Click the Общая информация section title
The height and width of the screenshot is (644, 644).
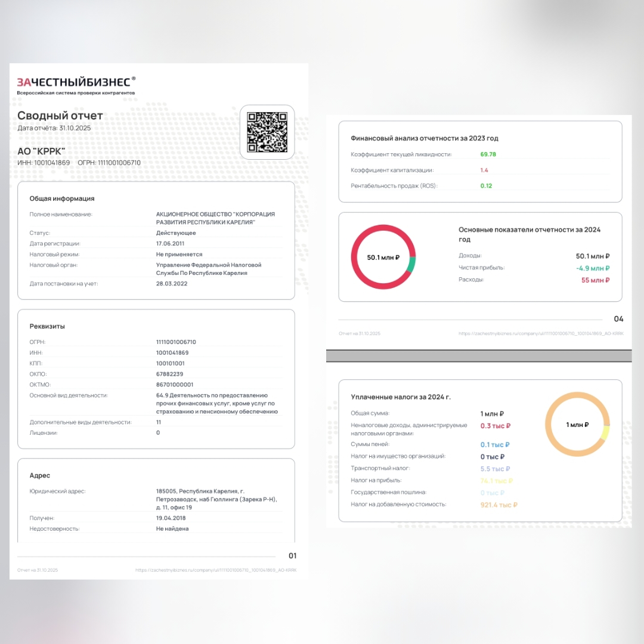coord(62,199)
